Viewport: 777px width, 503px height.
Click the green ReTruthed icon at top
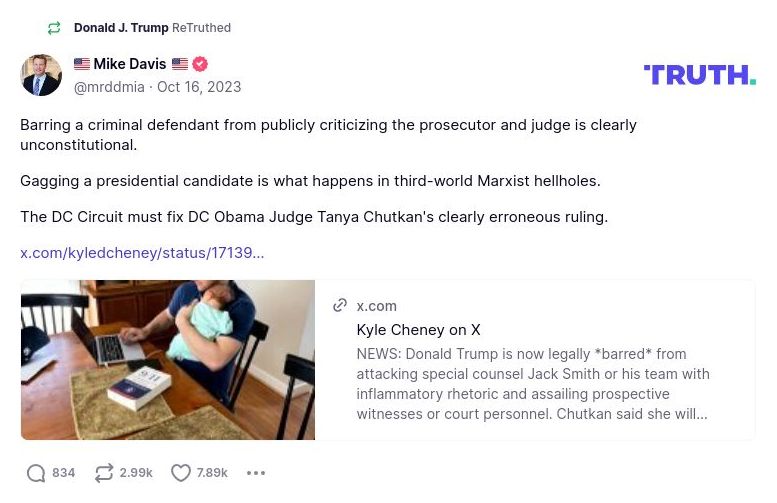click(x=54, y=28)
